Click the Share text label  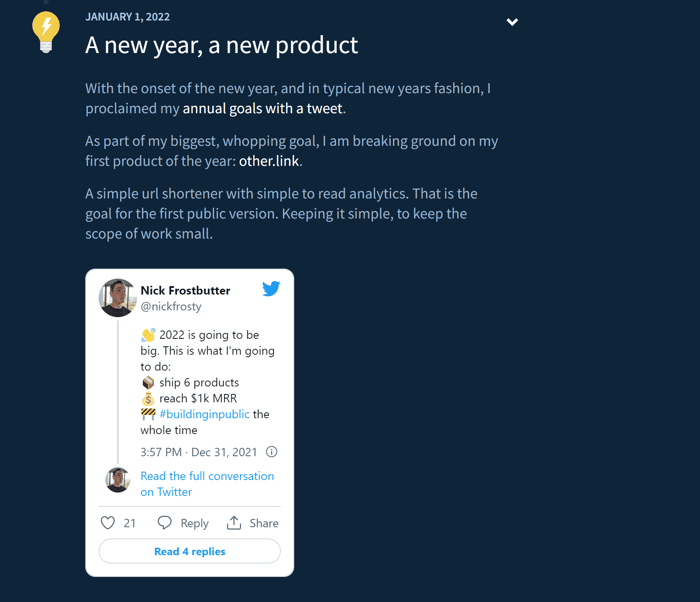(264, 523)
